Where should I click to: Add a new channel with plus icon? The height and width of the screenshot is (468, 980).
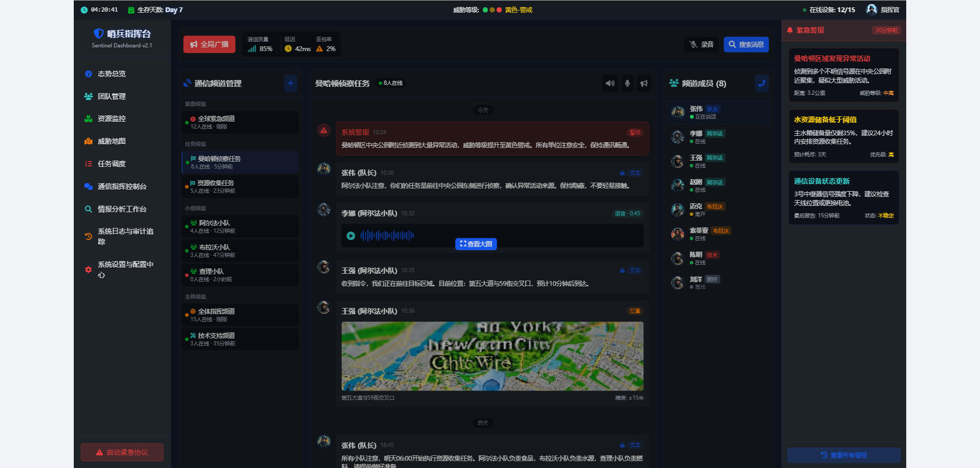coord(290,83)
